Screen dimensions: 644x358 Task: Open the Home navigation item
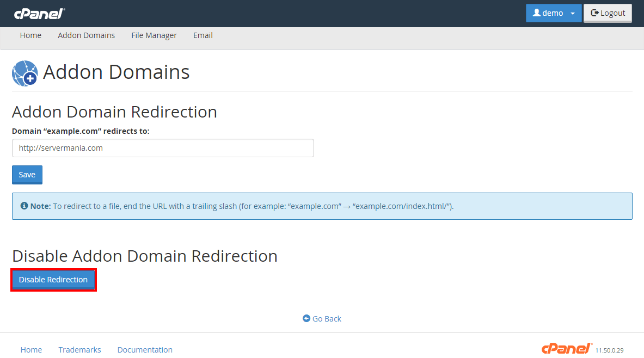click(x=31, y=35)
